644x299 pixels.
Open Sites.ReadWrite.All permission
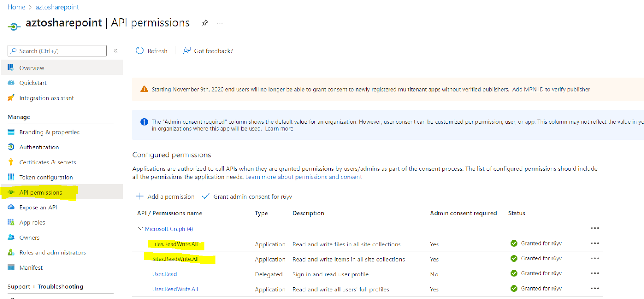click(x=175, y=259)
